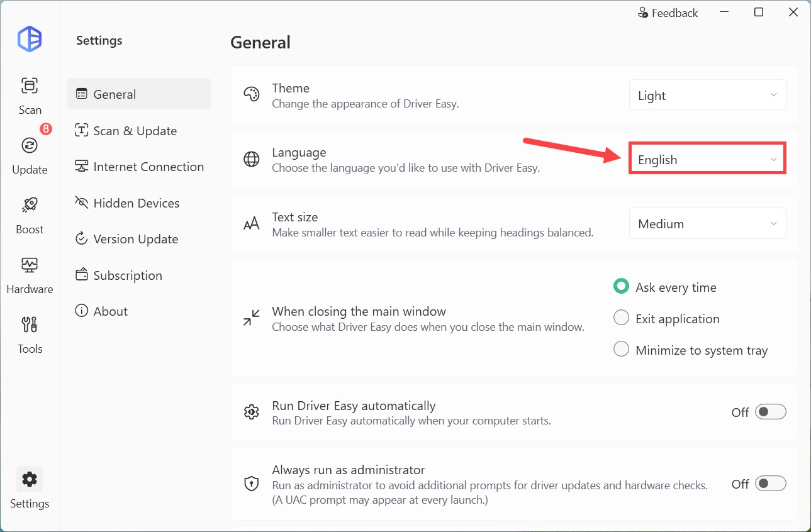This screenshot has height=532, width=811.
Task: Click the Hidden Devices crossed-eye icon
Action: click(81, 202)
